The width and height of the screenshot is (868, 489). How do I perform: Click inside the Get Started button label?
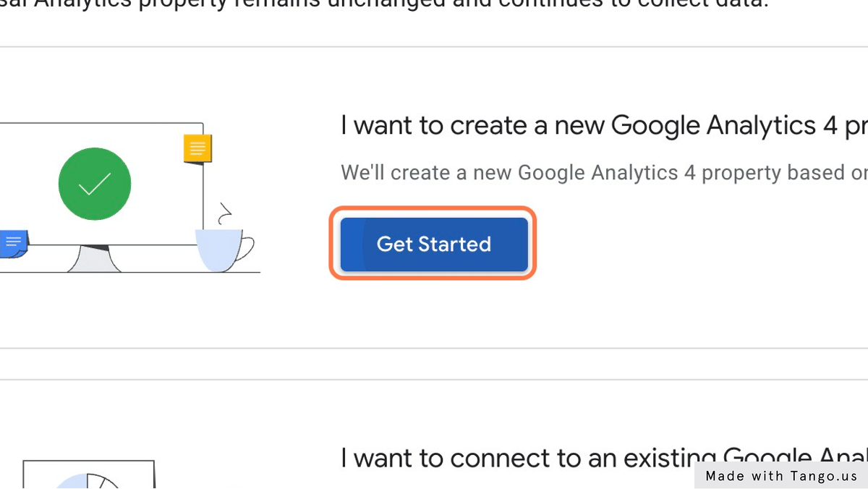tap(433, 244)
